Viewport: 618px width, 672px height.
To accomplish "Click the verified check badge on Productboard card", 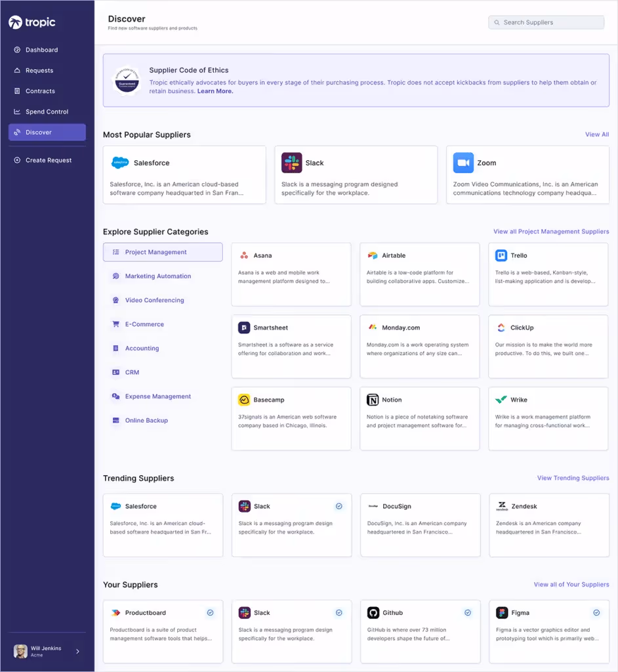I will pyautogui.click(x=211, y=613).
